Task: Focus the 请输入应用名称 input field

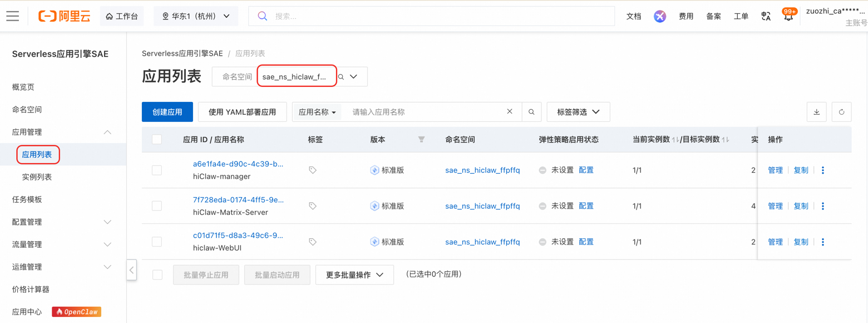Action: (426, 112)
